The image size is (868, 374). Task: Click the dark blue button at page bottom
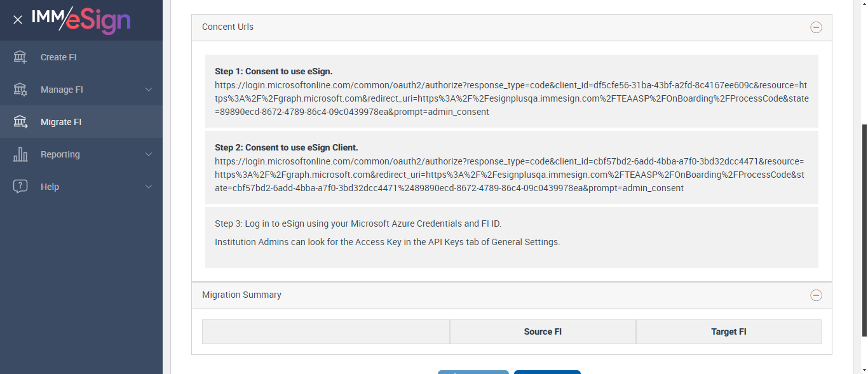click(x=547, y=372)
